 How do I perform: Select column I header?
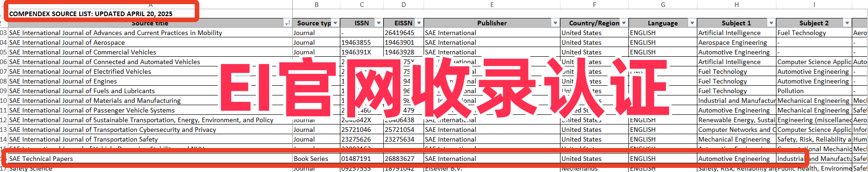point(814,5)
